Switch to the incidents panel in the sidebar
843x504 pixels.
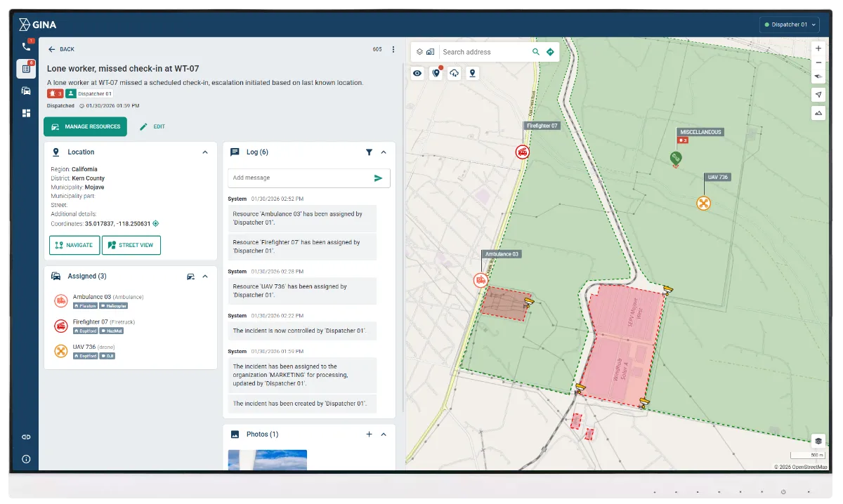pyautogui.click(x=27, y=68)
